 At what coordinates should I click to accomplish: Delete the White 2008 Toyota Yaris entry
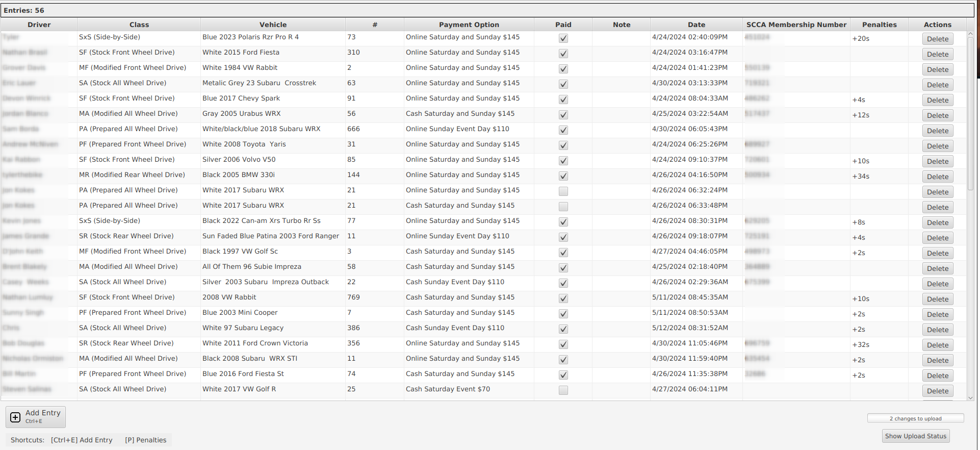point(938,146)
